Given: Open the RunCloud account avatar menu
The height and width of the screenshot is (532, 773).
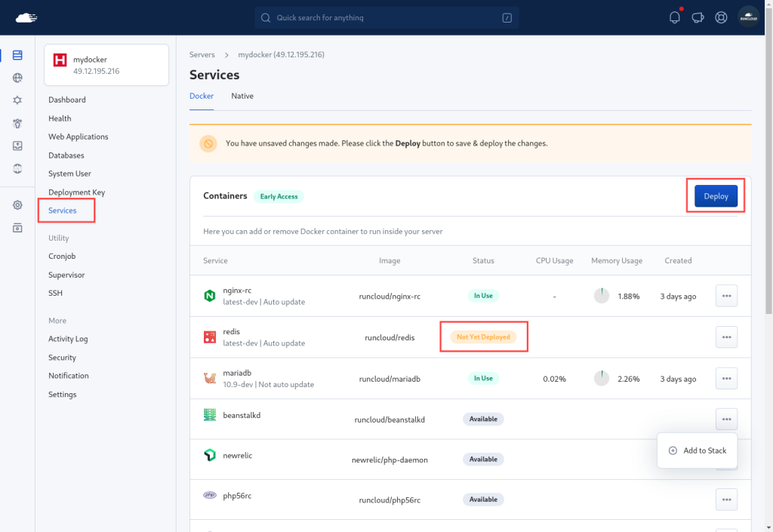Looking at the screenshot, I should coord(748,18).
